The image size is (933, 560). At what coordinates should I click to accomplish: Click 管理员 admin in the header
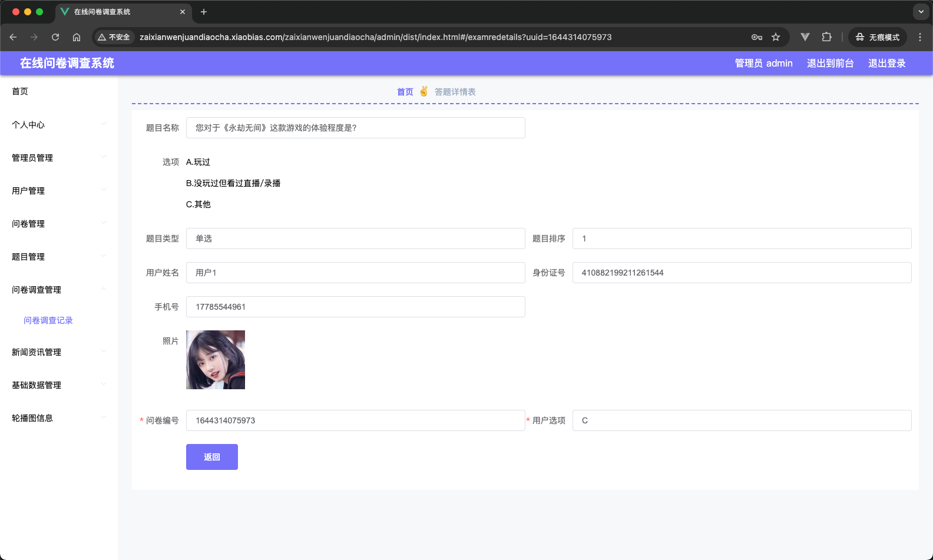pos(763,63)
